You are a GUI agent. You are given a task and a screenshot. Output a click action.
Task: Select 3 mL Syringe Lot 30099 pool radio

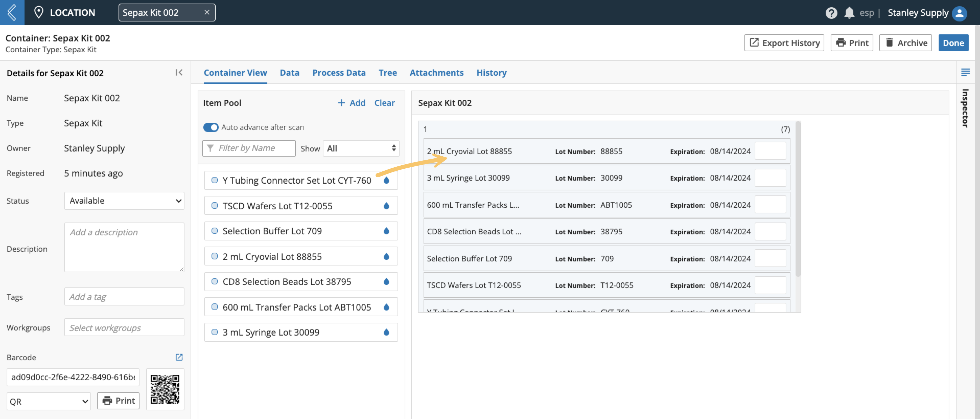215,332
